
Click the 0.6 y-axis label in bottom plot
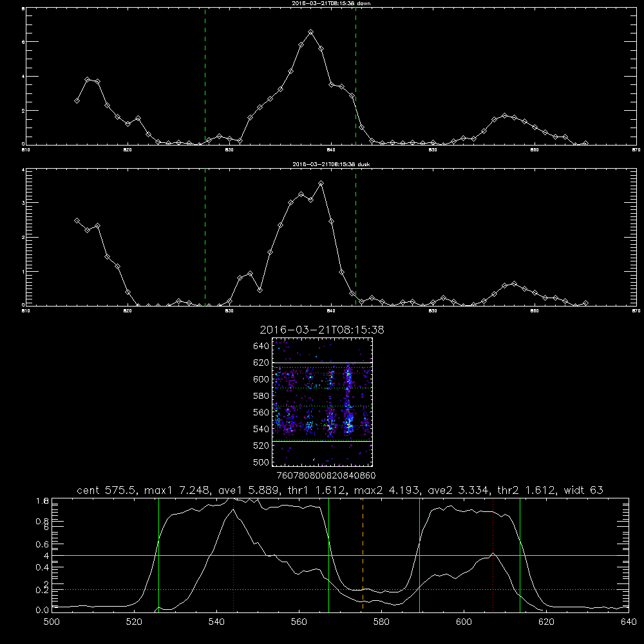pyautogui.click(x=43, y=544)
